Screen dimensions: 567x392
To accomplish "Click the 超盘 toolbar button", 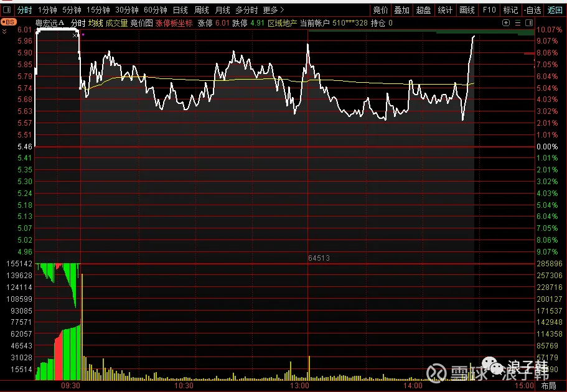I will click(423, 10).
